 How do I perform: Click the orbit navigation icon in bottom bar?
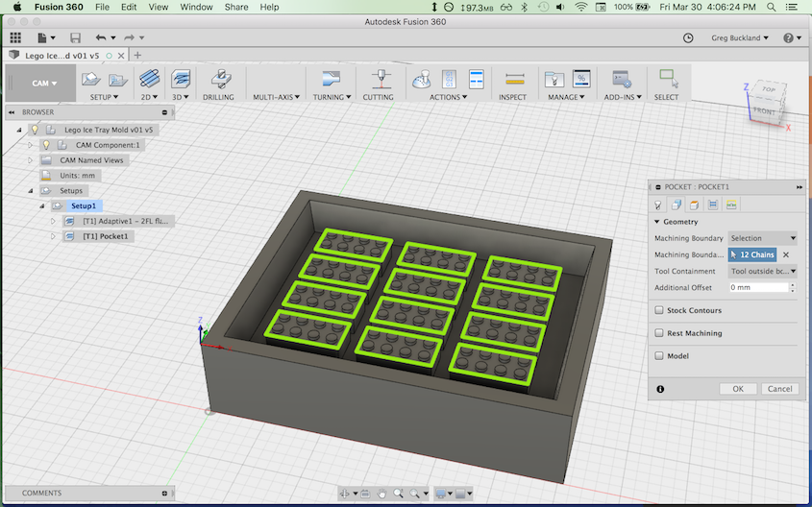pyautogui.click(x=344, y=494)
